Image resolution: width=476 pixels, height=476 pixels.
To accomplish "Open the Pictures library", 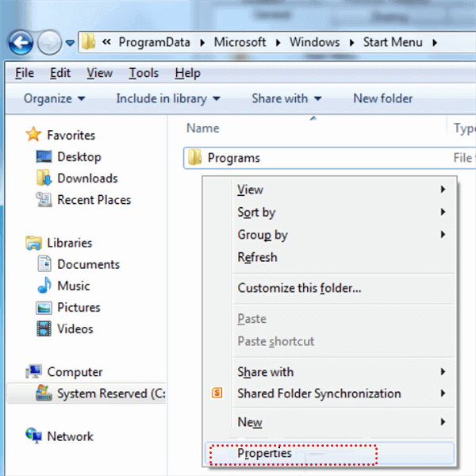I will tap(79, 308).
